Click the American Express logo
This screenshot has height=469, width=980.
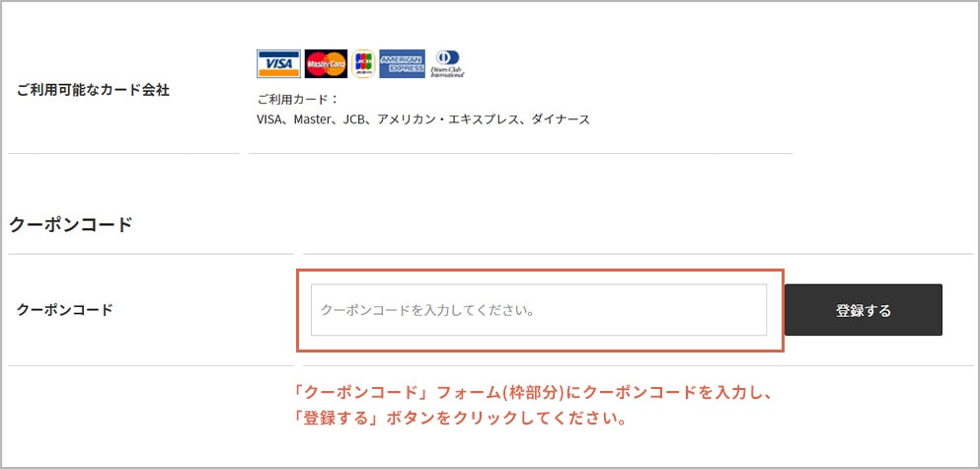click(x=402, y=64)
